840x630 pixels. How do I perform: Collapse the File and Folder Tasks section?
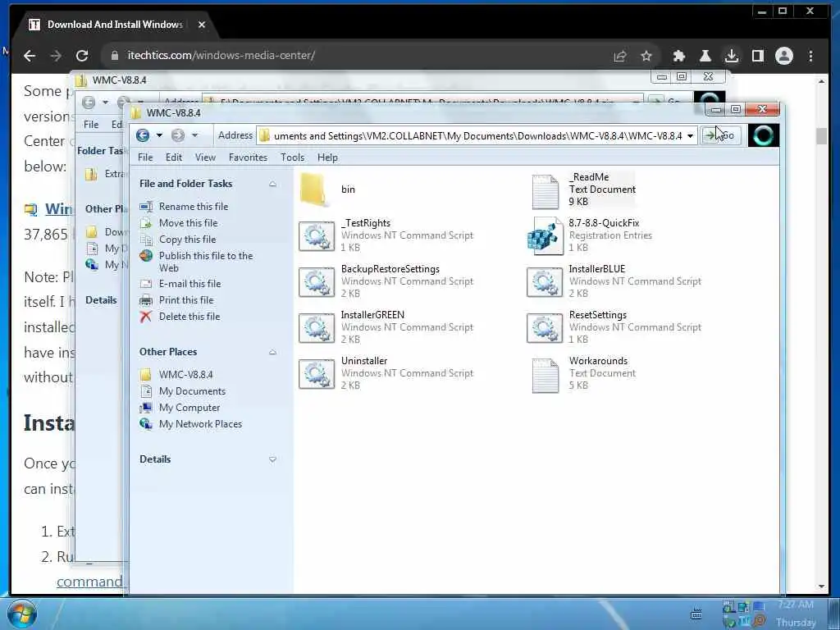coord(272,184)
